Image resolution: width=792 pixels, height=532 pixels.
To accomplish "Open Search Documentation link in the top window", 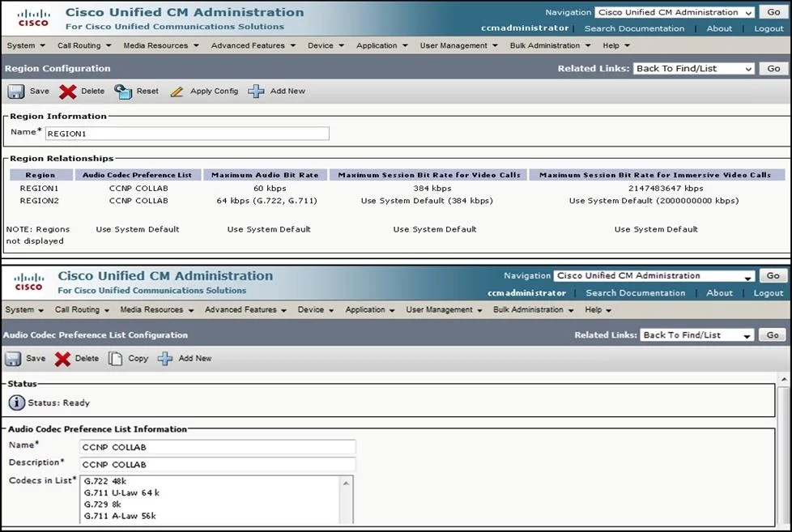I will 634,29.
